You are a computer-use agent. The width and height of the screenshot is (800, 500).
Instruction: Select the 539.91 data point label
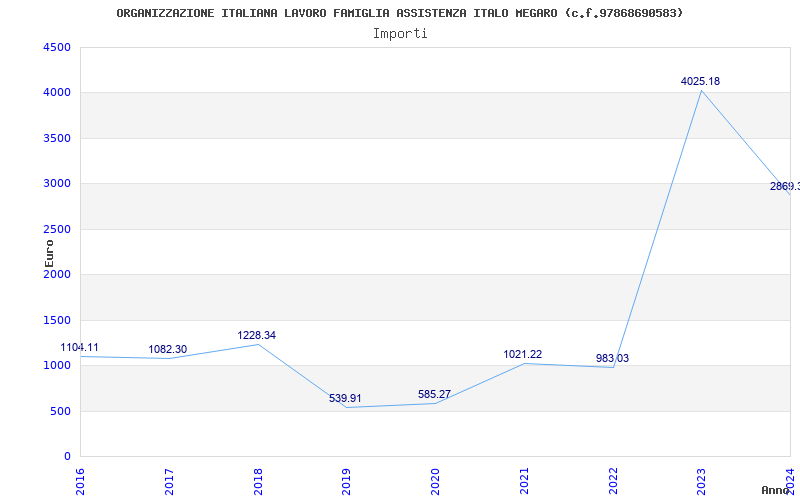[345, 399]
